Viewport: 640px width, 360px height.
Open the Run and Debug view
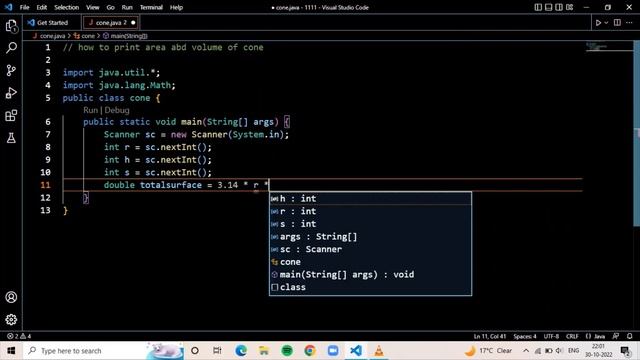point(11,93)
